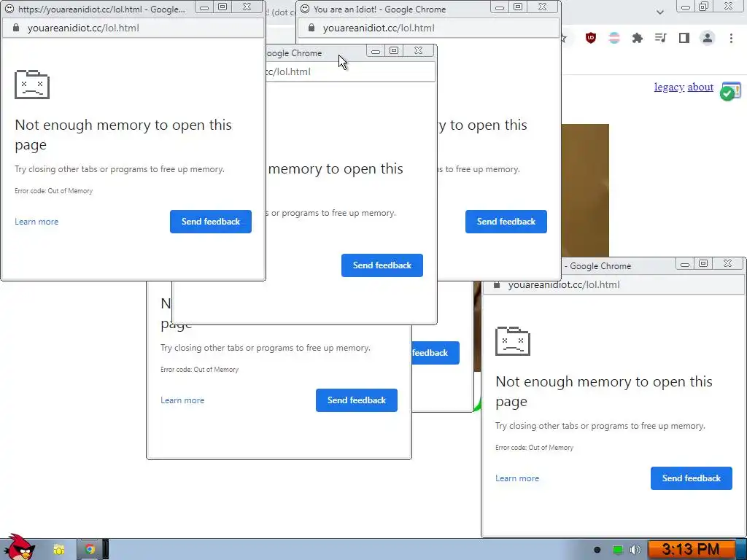Open the Chrome three-dot menu

[731, 38]
